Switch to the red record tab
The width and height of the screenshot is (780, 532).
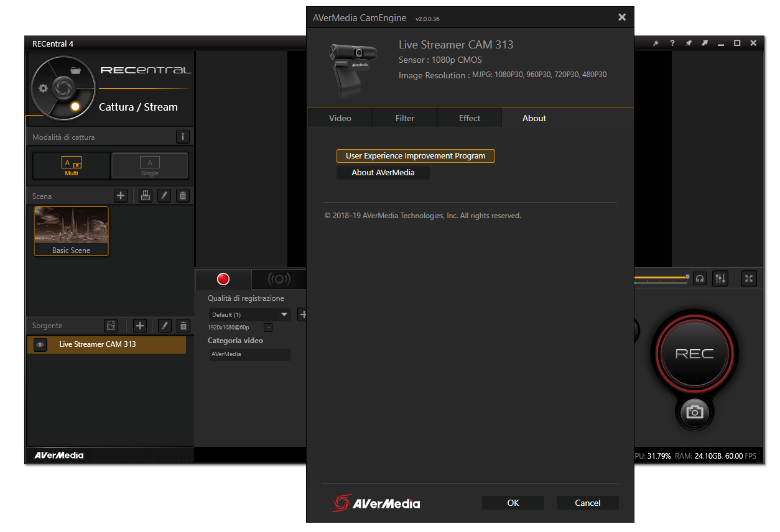click(223, 279)
